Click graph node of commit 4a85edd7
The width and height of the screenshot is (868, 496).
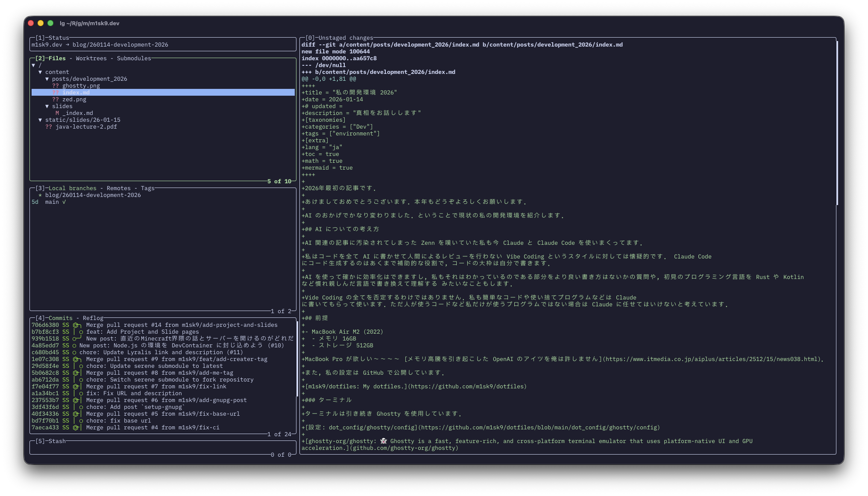[74, 346]
